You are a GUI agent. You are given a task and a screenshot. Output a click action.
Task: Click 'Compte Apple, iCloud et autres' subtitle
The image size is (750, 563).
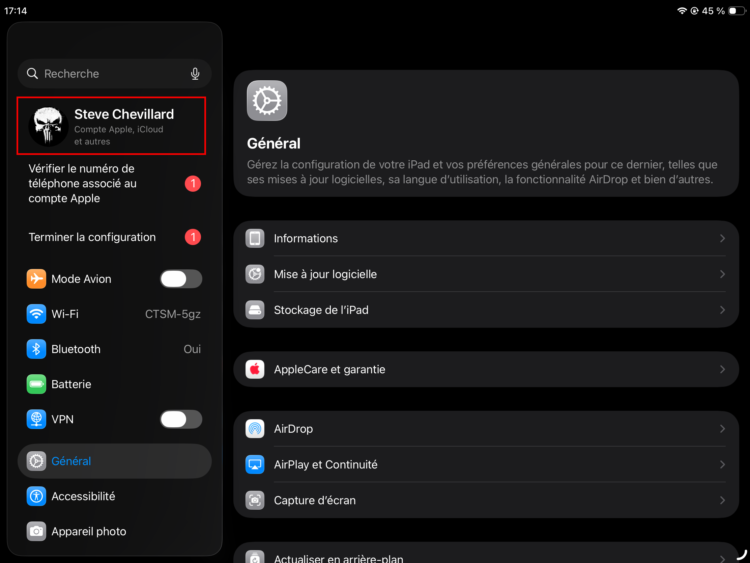coord(119,135)
